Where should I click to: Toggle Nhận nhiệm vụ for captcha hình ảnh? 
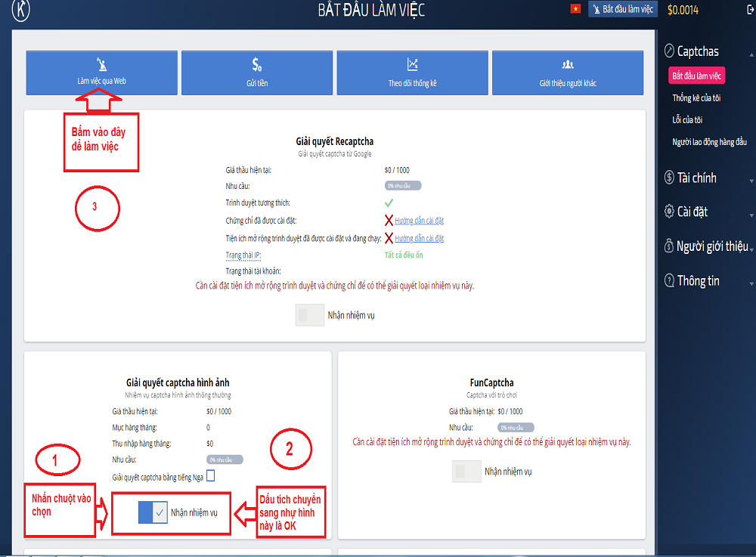(x=153, y=513)
